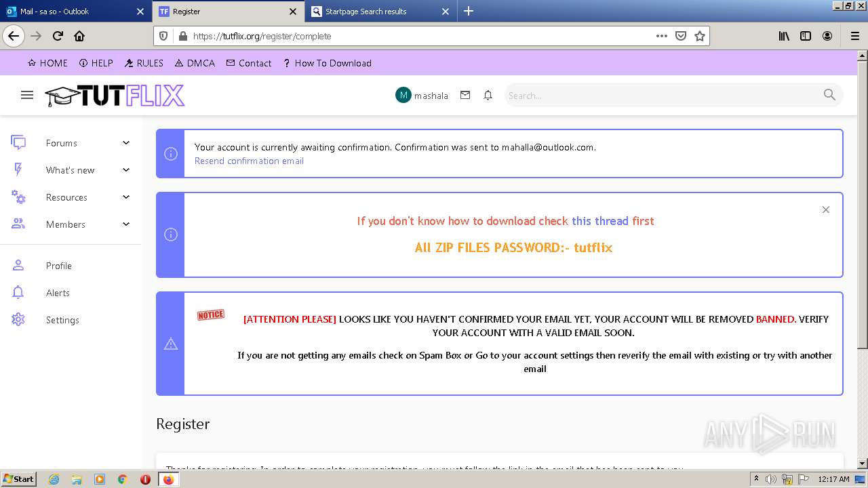Image resolution: width=868 pixels, height=488 pixels.
Task: Open File Explorer from taskbar
Action: (77, 479)
